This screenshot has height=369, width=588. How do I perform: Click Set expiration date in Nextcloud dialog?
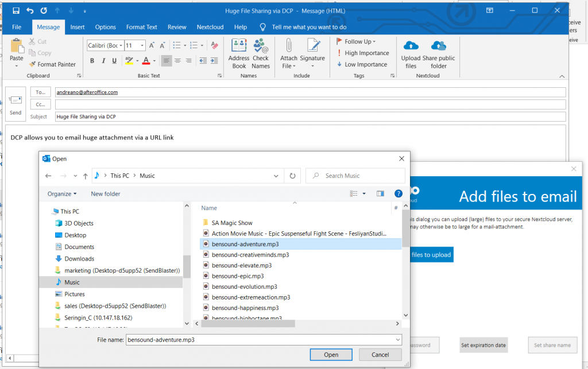tap(483, 345)
